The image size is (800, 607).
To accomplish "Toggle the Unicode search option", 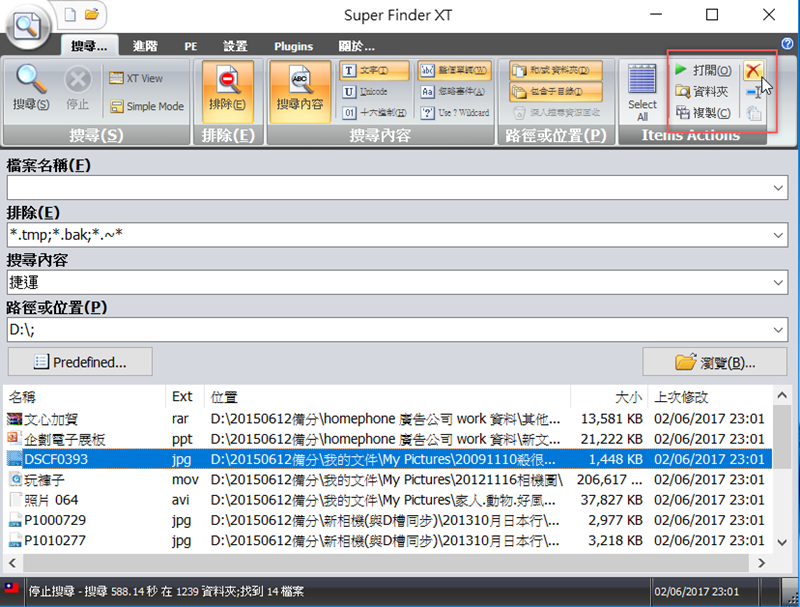I will click(x=366, y=92).
